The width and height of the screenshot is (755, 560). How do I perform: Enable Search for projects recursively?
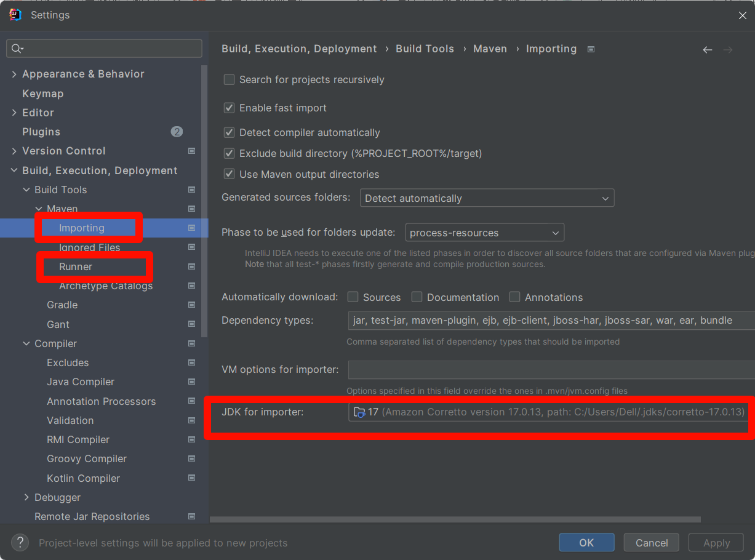tap(230, 79)
